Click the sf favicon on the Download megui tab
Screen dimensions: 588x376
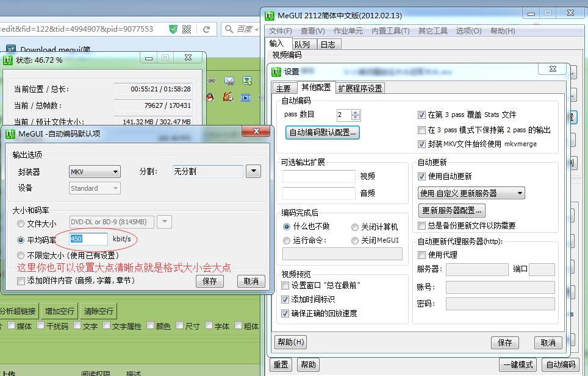tap(11, 49)
